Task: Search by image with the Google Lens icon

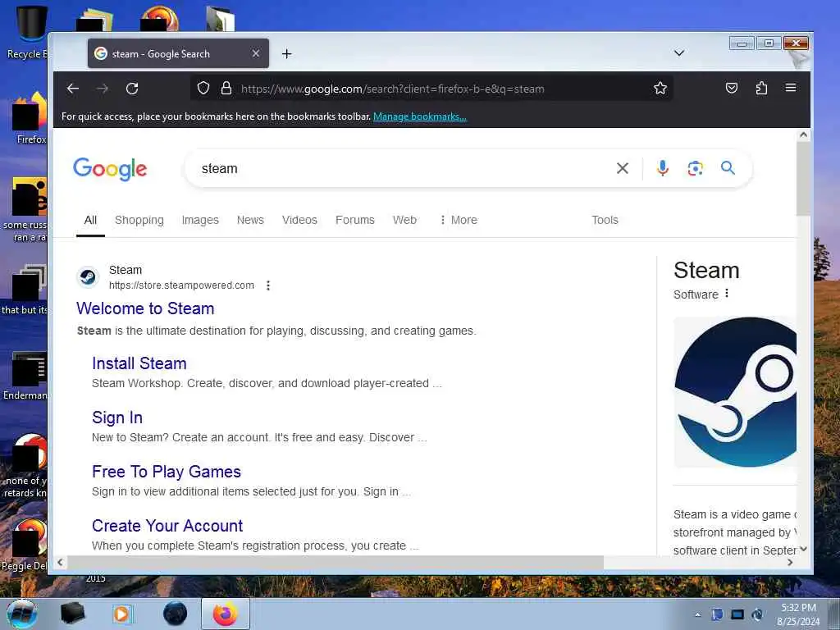Action: pos(695,168)
